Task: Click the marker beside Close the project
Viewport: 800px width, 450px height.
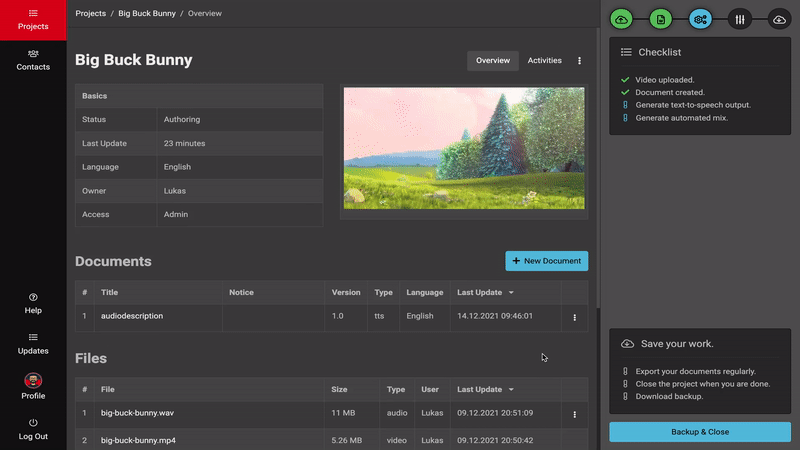Action: (625, 384)
